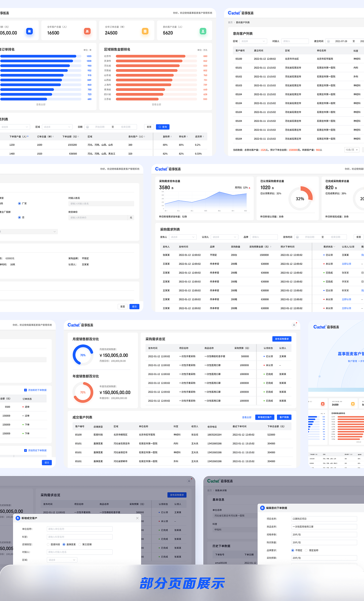The width and height of the screenshot is (364, 601).
Task: Click calendar icon in 发布时间 date range
Action: (x=297, y=237)
